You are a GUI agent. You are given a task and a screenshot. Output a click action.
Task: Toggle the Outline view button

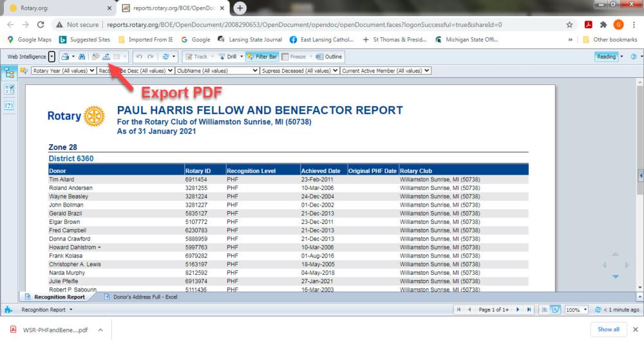[328, 57]
